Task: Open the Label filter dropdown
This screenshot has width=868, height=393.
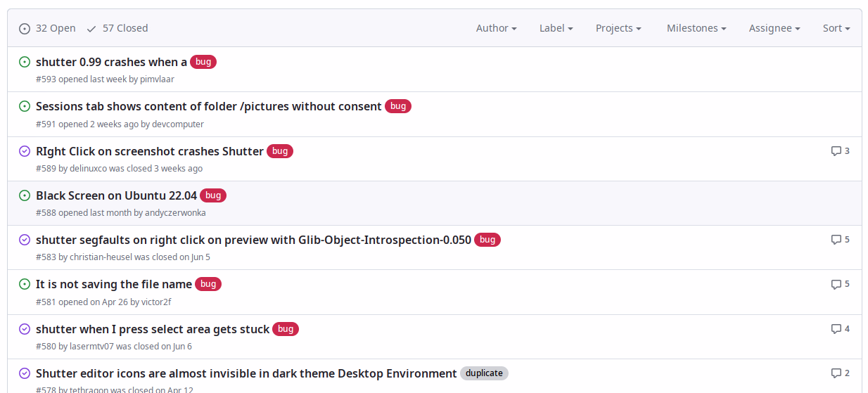Action: click(556, 28)
